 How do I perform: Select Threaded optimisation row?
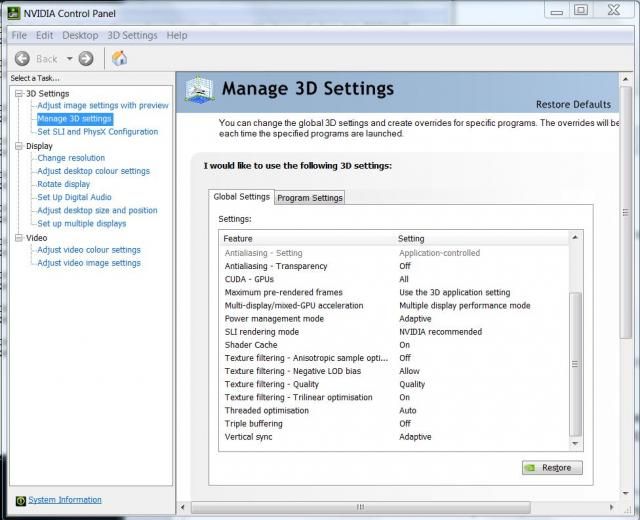(x=395, y=410)
